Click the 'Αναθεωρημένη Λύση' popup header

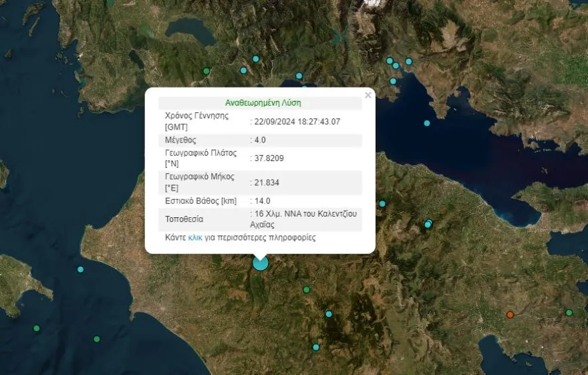tap(263, 103)
